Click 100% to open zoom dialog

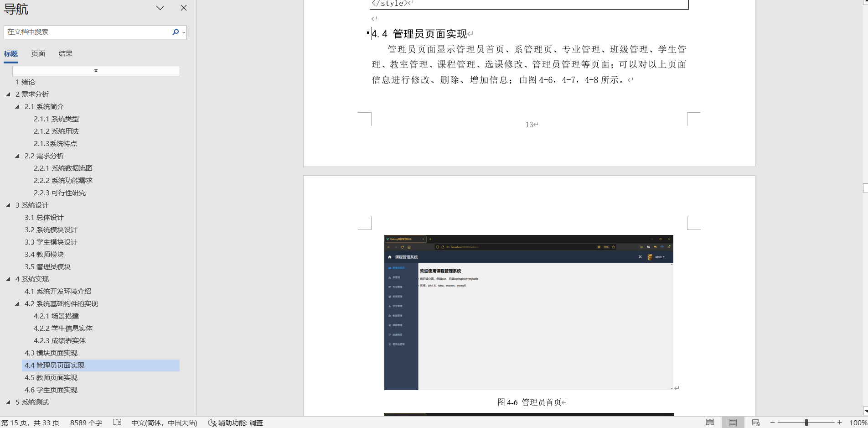(x=857, y=422)
